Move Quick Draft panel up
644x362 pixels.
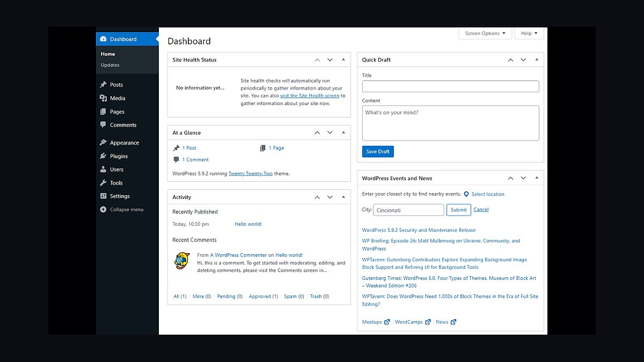(x=510, y=60)
